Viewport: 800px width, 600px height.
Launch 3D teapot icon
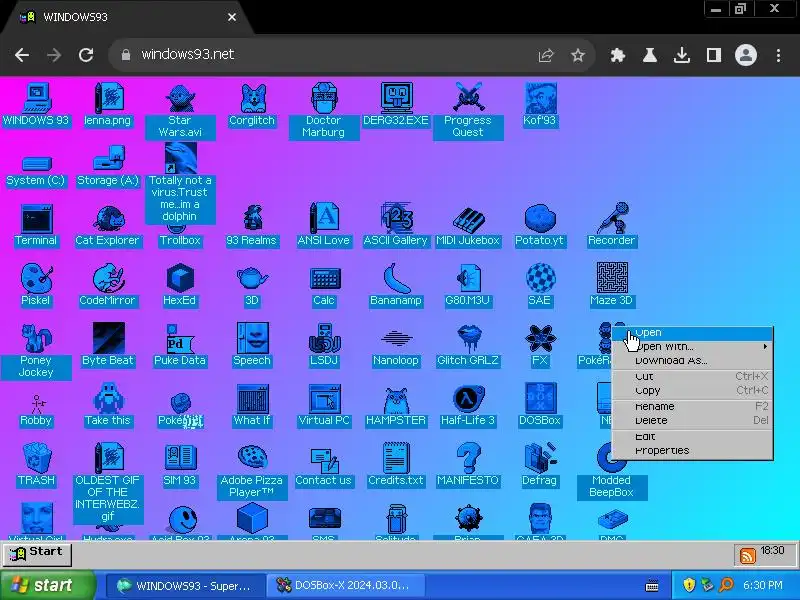[x=252, y=279]
